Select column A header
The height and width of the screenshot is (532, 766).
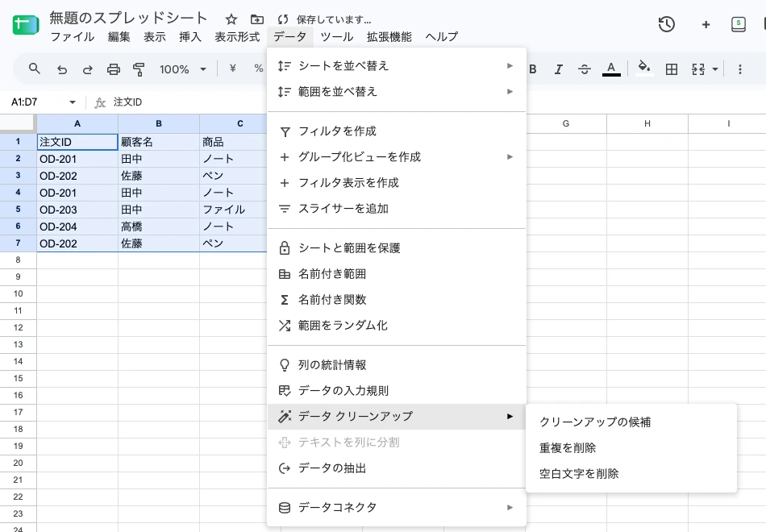tap(77, 123)
